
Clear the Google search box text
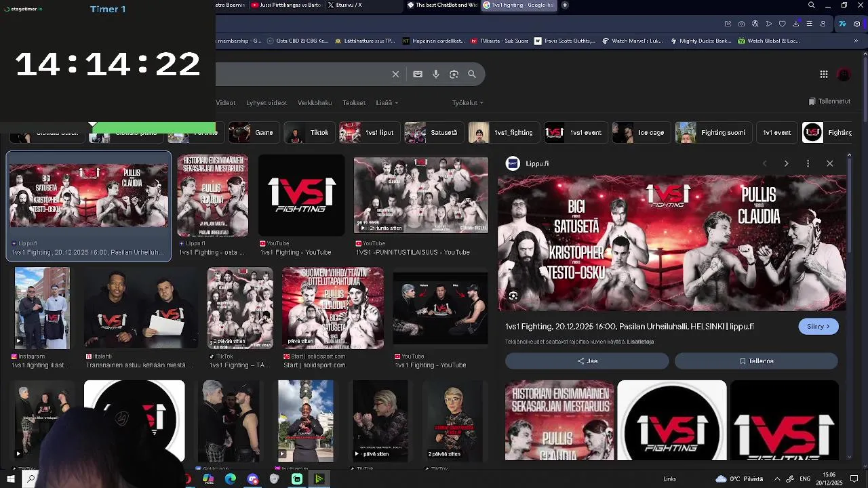pos(395,74)
